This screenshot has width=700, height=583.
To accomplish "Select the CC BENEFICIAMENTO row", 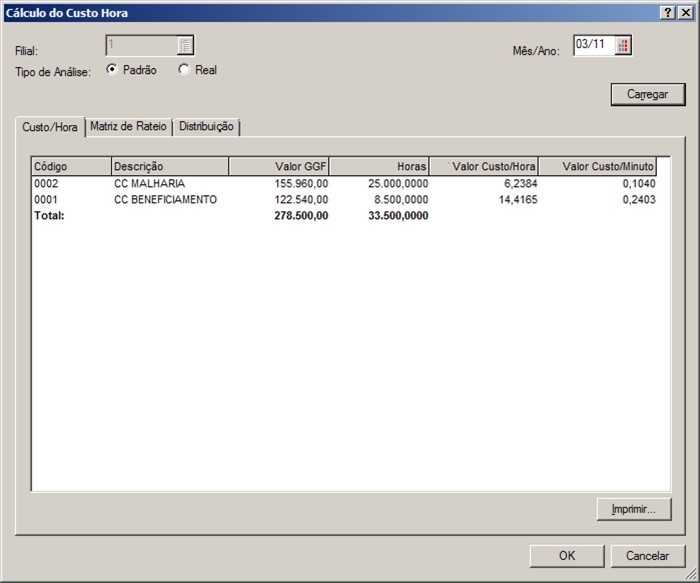I will coord(165,200).
